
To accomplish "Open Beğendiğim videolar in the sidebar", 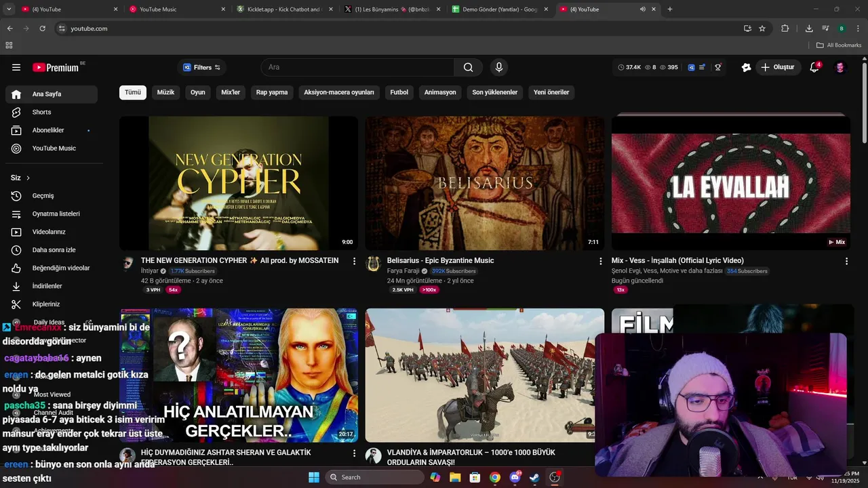I will (52, 268).
